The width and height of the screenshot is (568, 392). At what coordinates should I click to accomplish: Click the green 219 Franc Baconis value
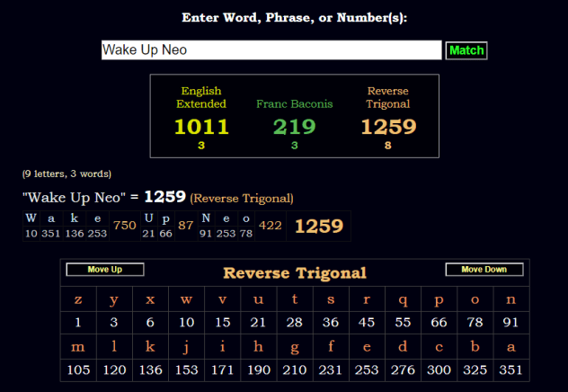294,127
